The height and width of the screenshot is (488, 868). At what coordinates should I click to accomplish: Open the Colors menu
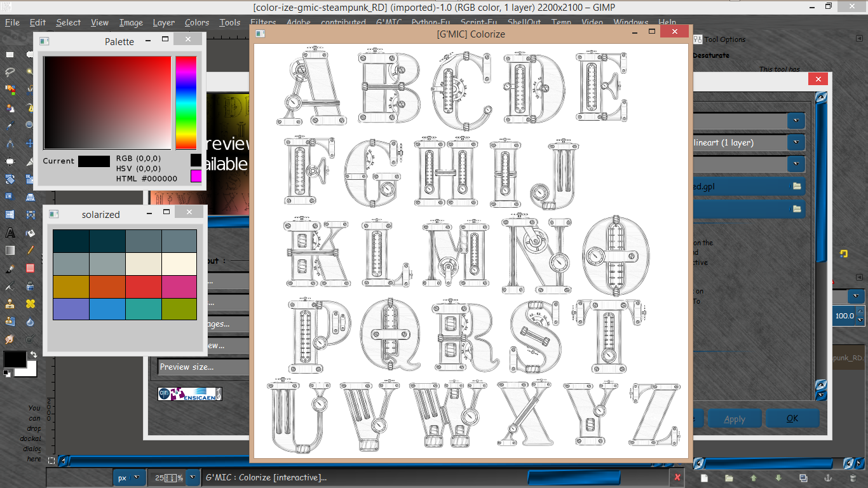197,22
